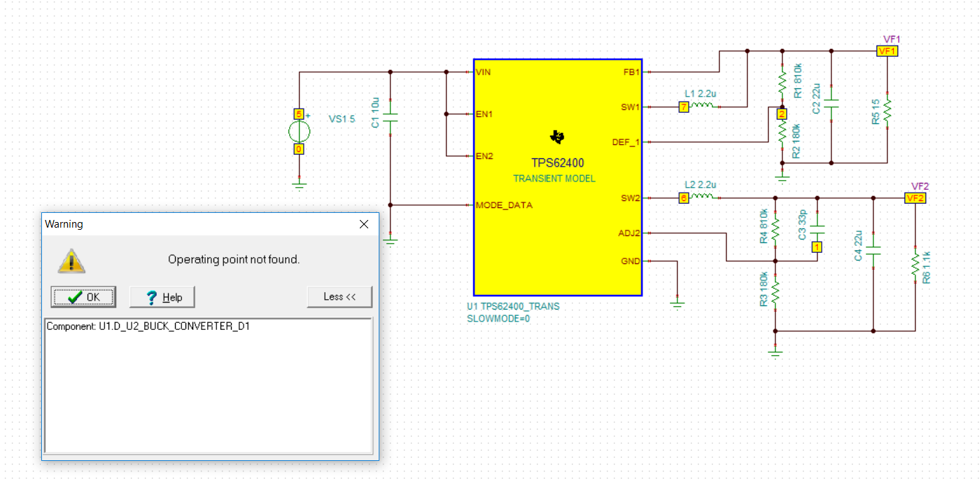Click node label 7 near SW1
The image size is (980, 484).
684,107
